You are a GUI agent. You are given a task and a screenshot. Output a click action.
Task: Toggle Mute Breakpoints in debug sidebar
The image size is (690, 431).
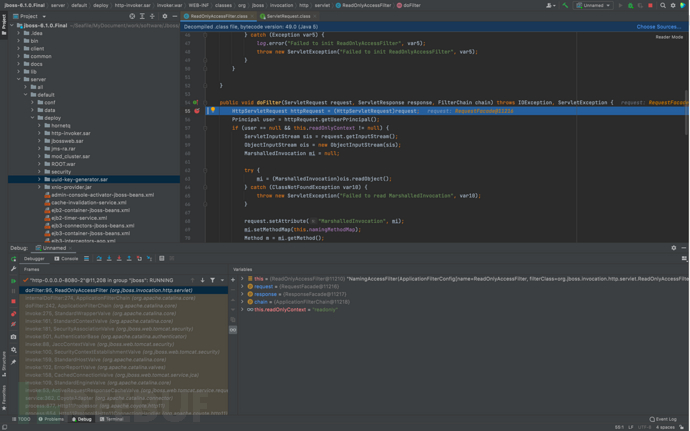coord(13,324)
